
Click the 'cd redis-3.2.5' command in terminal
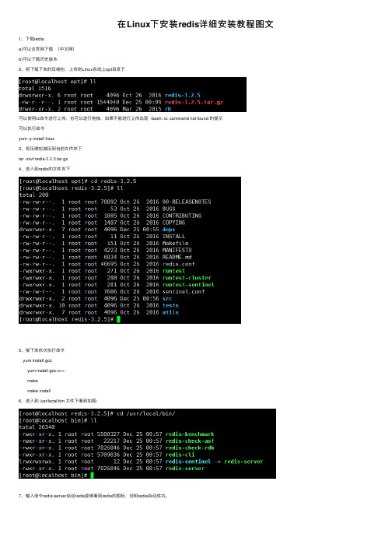[x=114, y=181]
